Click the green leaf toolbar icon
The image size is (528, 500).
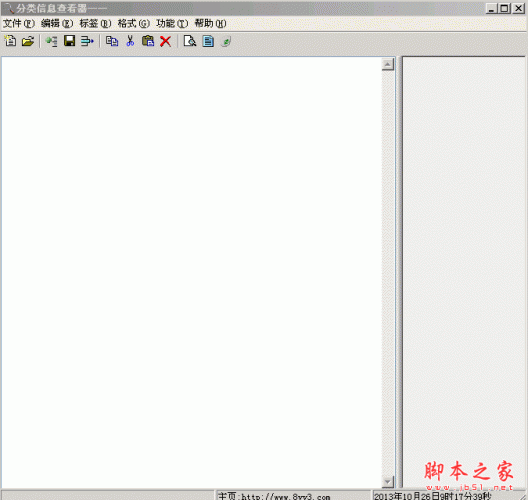[x=226, y=41]
